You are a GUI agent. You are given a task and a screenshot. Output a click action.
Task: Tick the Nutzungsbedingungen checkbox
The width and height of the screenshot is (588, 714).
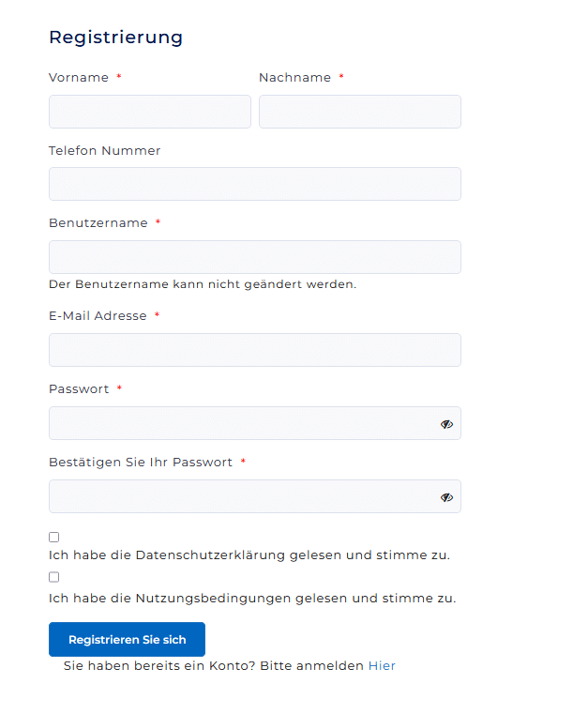54,577
